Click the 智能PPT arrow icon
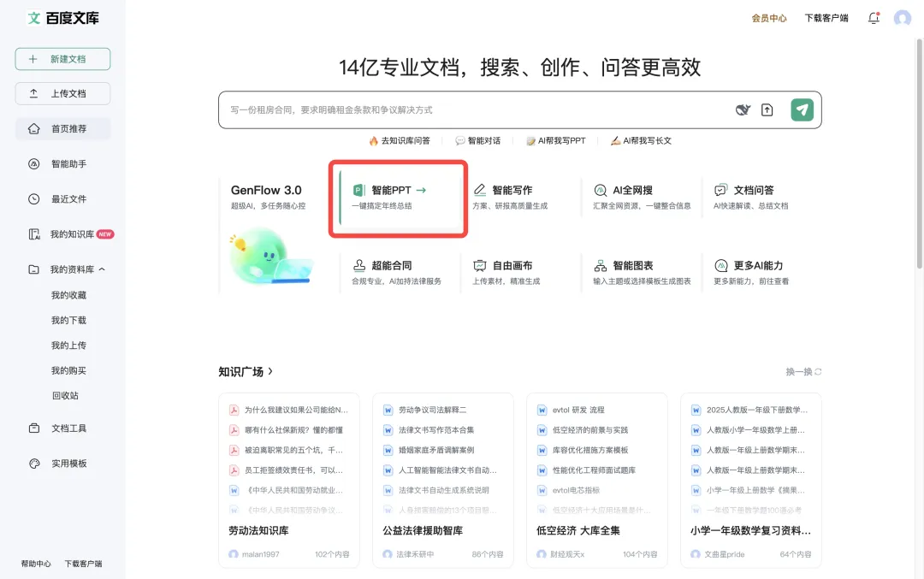This screenshot has width=924, height=579. 421,190
